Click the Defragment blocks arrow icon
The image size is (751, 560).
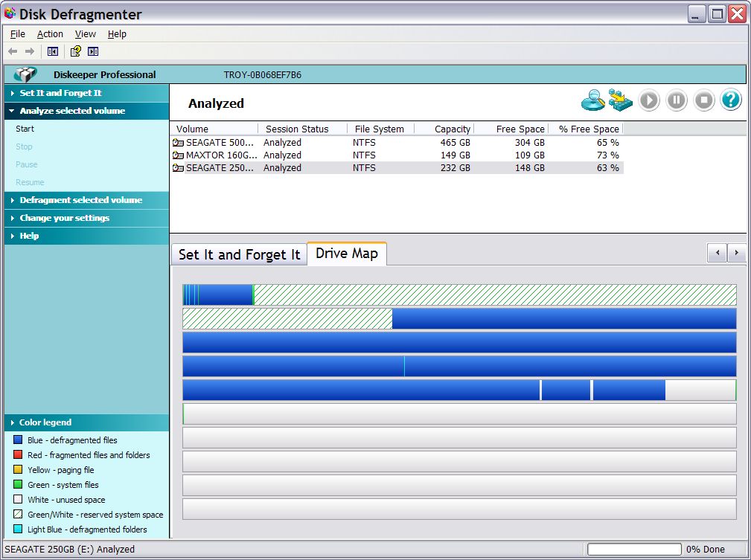[620, 100]
